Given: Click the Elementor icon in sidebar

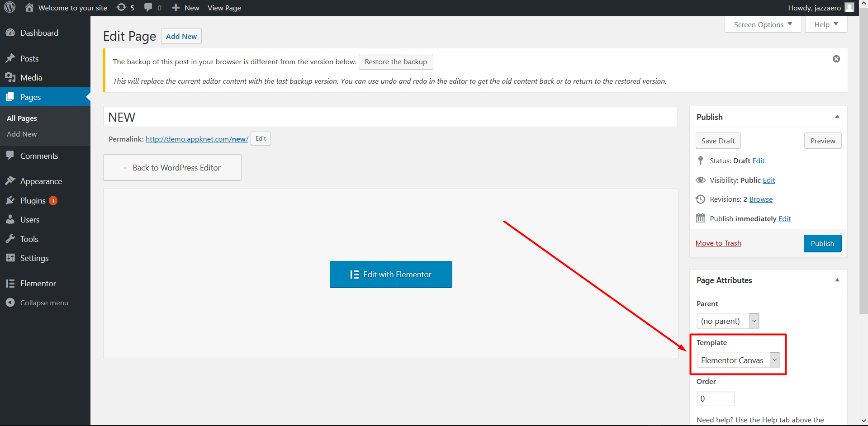Looking at the screenshot, I should [10, 284].
